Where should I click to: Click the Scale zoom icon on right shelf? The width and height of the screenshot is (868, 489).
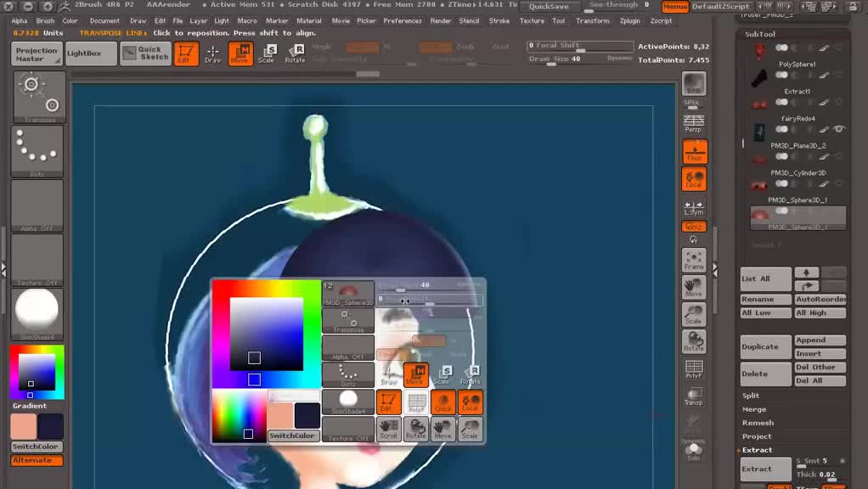coord(694,314)
